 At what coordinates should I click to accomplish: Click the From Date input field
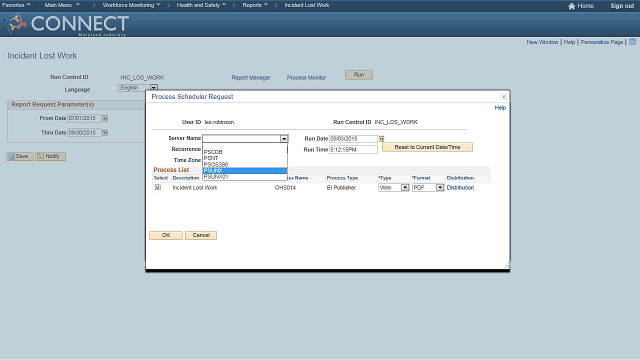[84, 118]
